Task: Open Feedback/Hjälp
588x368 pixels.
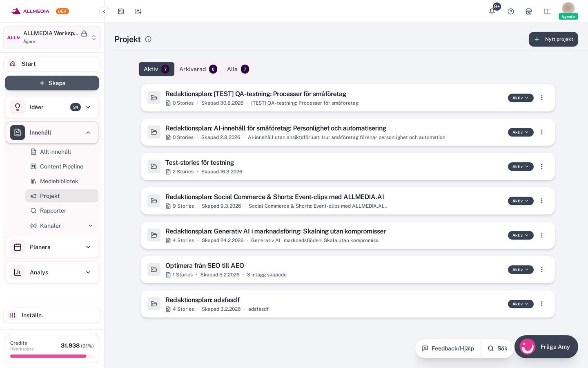Action: (448, 348)
